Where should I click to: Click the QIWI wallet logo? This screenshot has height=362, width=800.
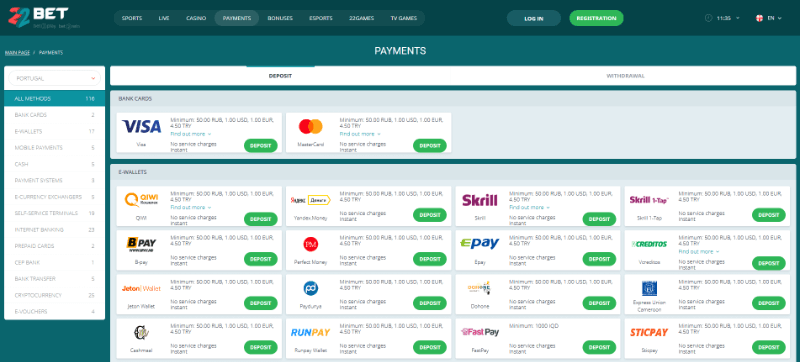tap(141, 199)
